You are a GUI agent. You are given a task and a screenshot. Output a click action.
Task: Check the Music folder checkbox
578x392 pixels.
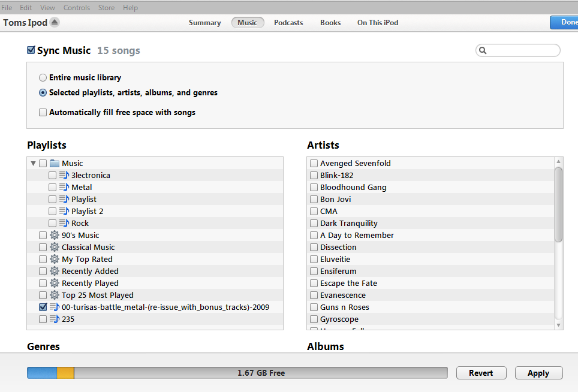click(x=43, y=163)
